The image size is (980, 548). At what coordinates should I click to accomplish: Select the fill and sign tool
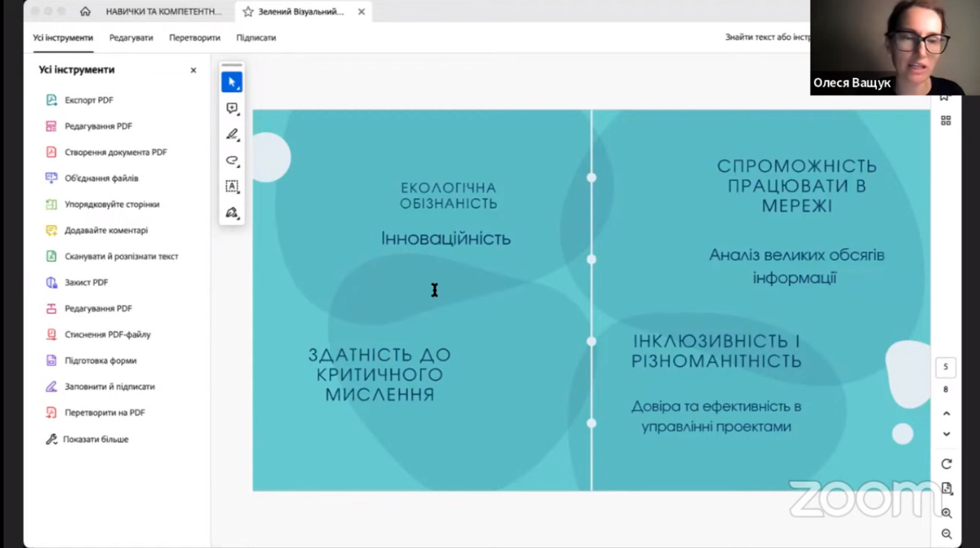(232, 213)
